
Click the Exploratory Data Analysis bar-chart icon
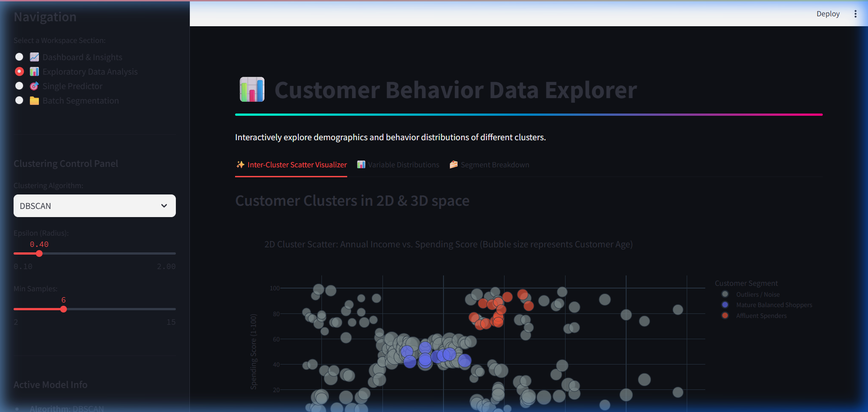(34, 71)
